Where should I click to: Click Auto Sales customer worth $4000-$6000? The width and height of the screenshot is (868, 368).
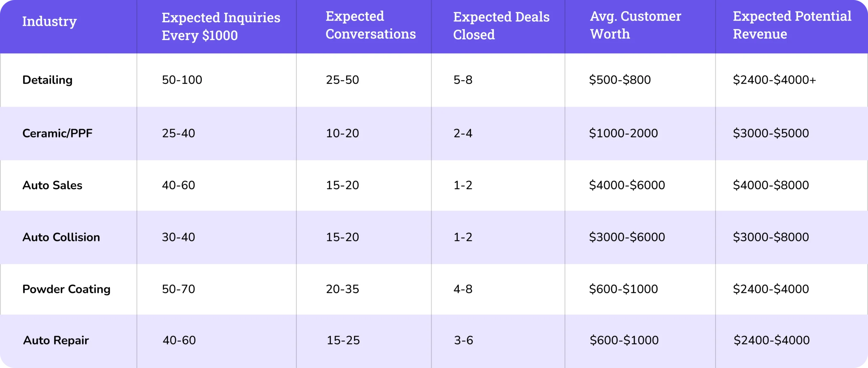coord(627,185)
